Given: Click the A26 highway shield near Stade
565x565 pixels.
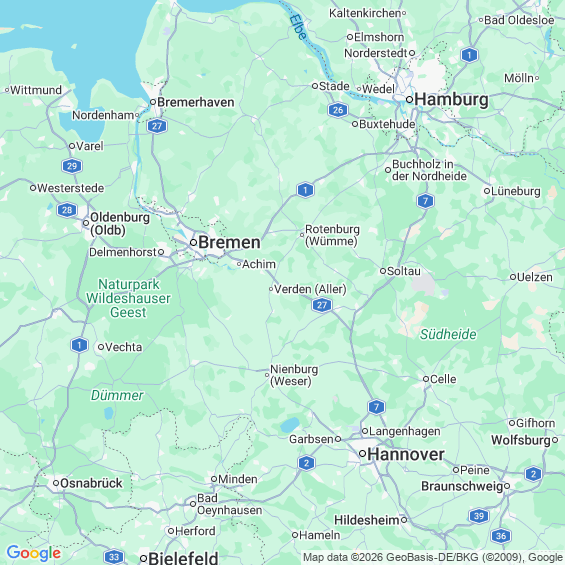Looking at the screenshot, I should pyautogui.click(x=338, y=110).
